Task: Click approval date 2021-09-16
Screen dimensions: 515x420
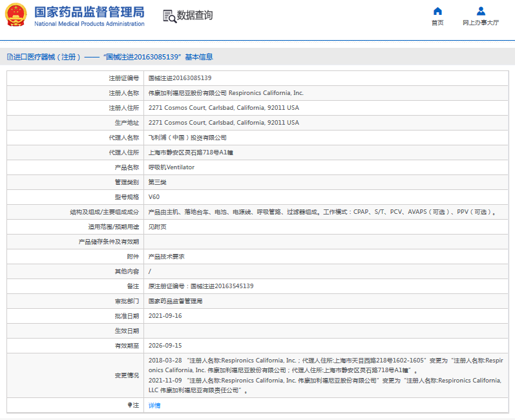Action: (165, 316)
